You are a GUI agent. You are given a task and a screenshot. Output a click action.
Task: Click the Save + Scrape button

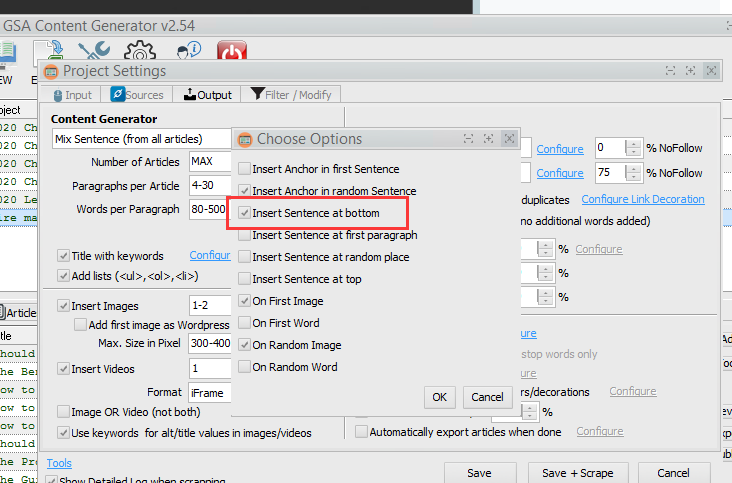[578, 473]
